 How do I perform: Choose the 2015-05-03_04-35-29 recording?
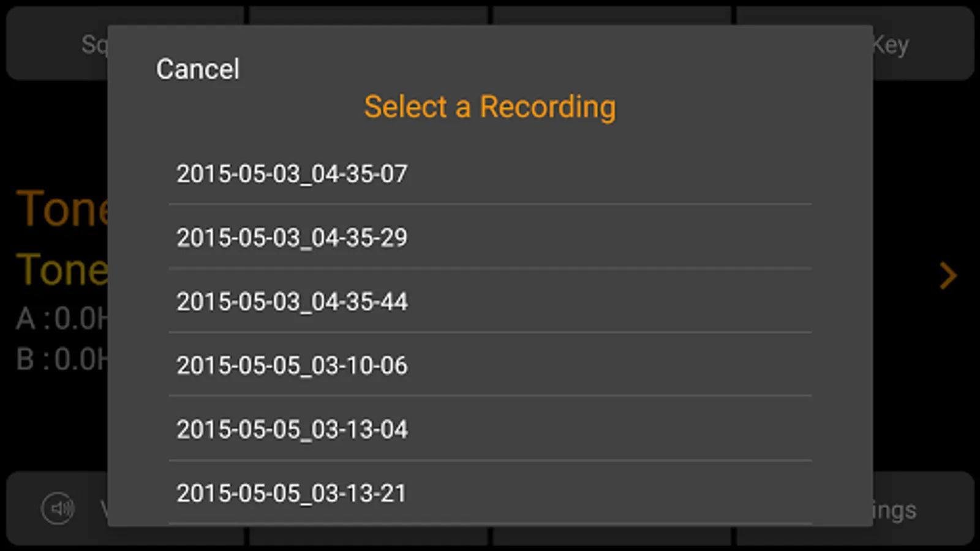(292, 238)
